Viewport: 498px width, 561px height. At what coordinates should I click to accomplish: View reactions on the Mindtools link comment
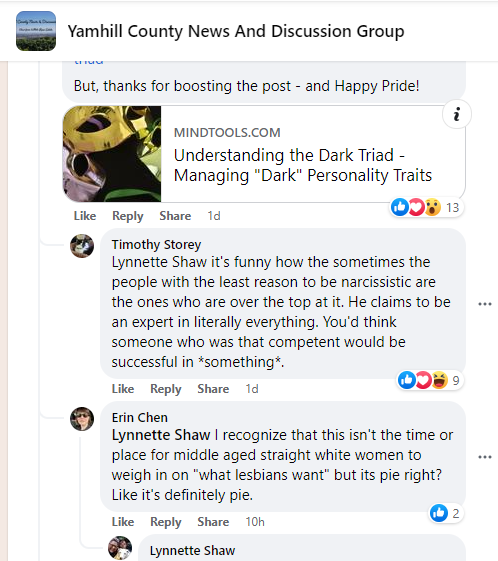426,207
